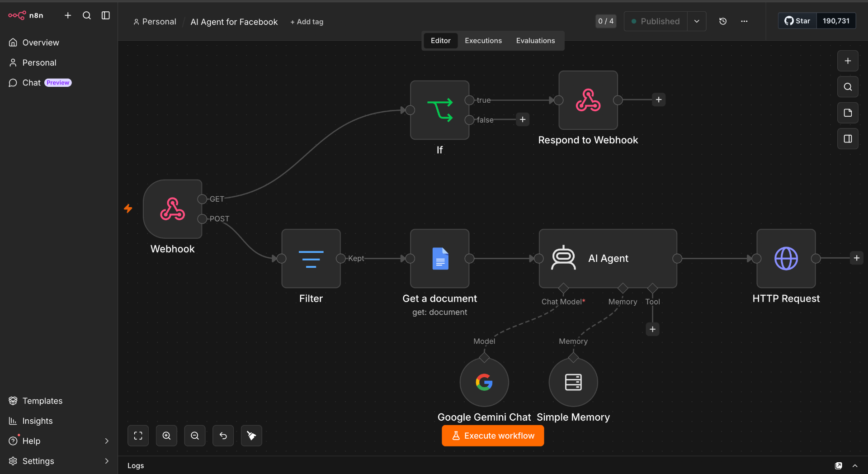
Task: Click plus after HTTP Request output
Action: point(856,258)
